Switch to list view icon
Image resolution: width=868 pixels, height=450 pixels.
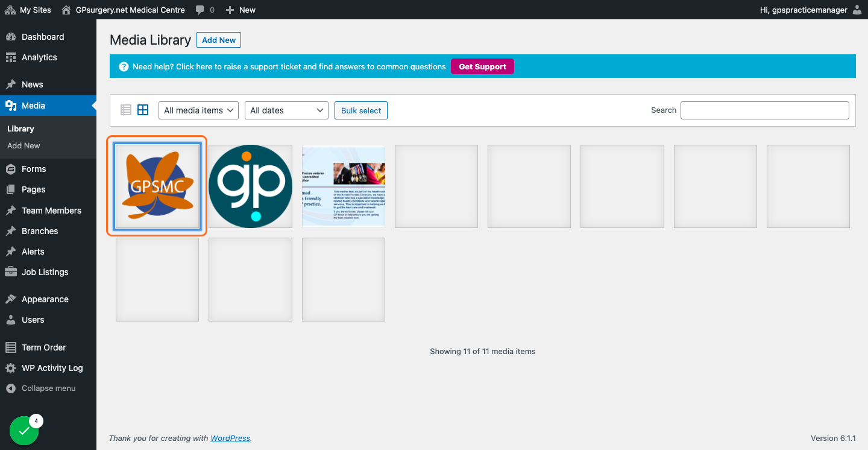(x=126, y=110)
